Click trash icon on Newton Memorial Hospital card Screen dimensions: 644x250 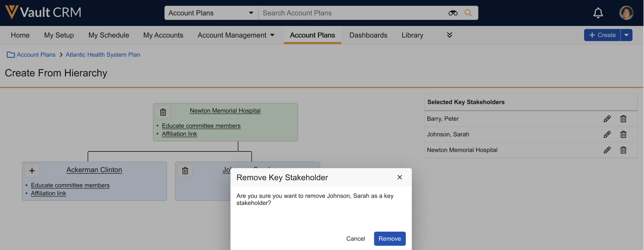pyautogui.click(x=163, y=112)
